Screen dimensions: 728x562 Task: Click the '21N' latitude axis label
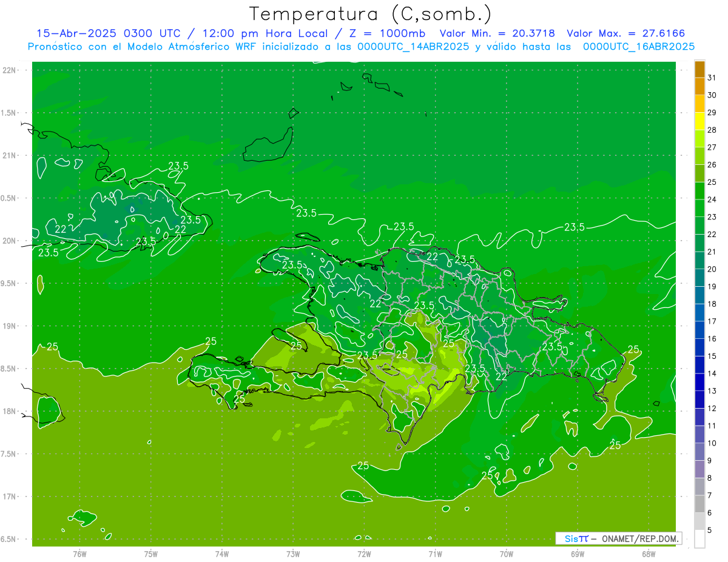(x=10, y=155)
